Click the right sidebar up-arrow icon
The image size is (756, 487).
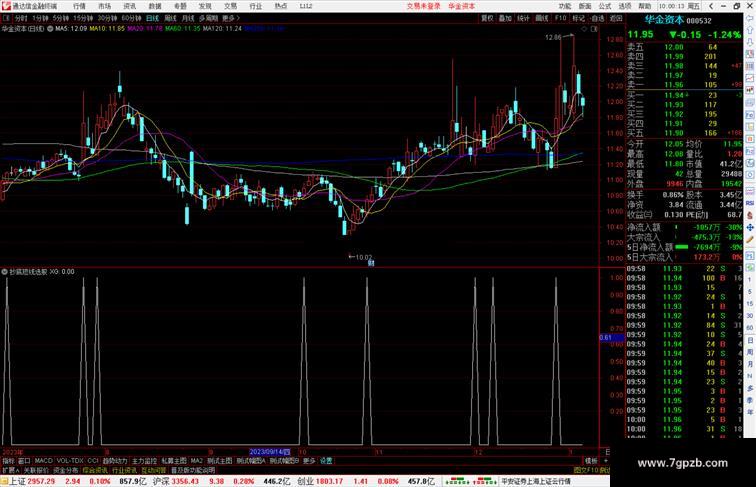click(750, 30)
